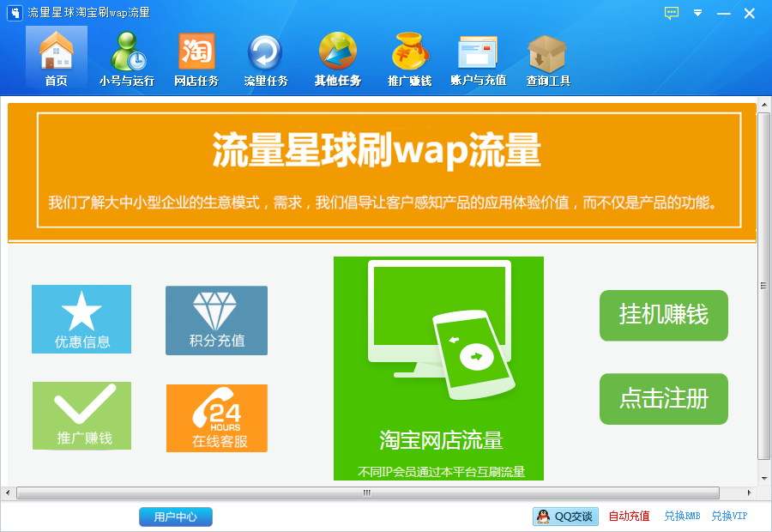Screen dimensions: 772x532
Task: Open the 24 hours 在线客服 tile
Action: click(x=217, y=418)
